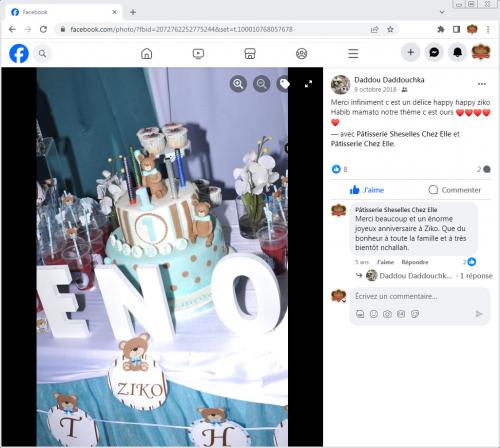Open the Chrome three-dots menu
This screenshot has width=500, height=448.
pyautogui.click(x=488, y=29)
